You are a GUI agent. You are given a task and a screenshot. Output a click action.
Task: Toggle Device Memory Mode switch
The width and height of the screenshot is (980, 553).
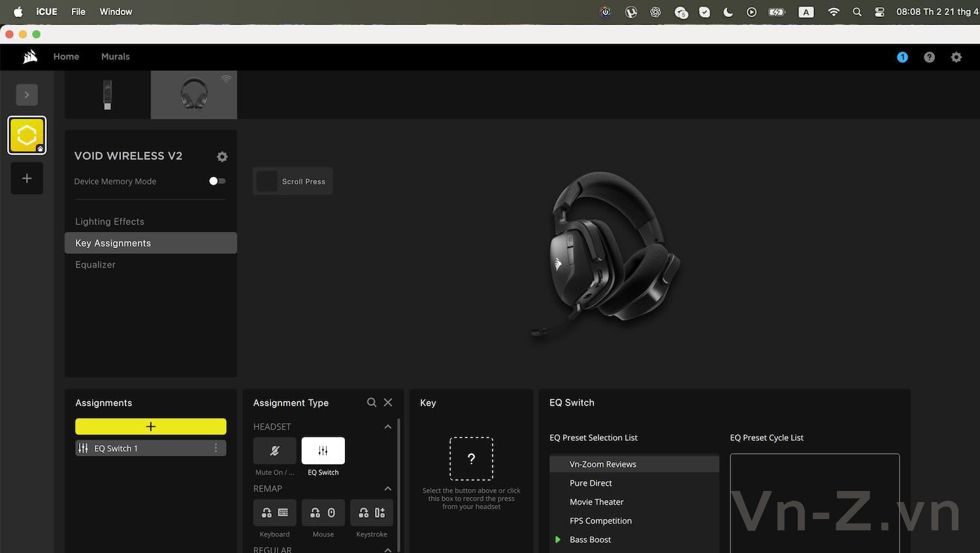point(217,182)
